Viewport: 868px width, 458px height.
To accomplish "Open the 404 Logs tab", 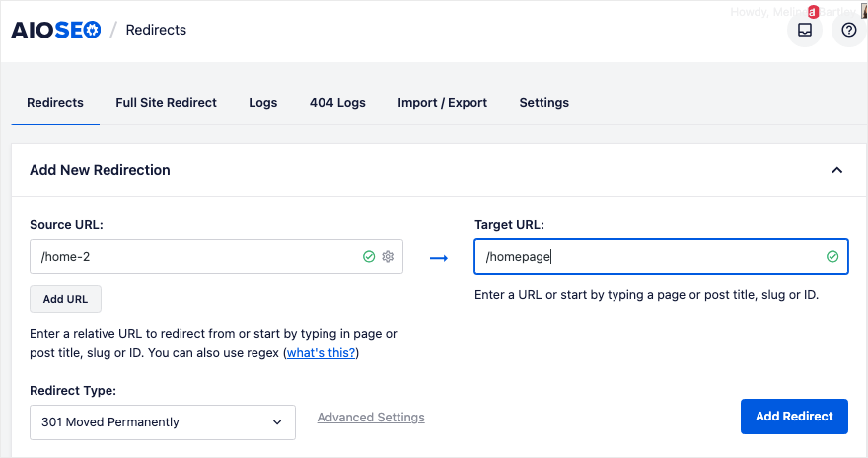I will [337, 103].
